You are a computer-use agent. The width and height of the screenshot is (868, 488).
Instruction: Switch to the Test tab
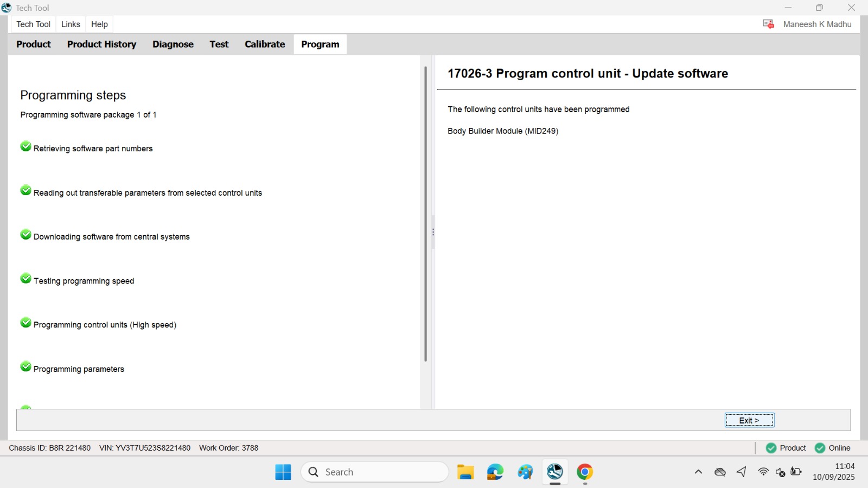click(x=219, y=44)
